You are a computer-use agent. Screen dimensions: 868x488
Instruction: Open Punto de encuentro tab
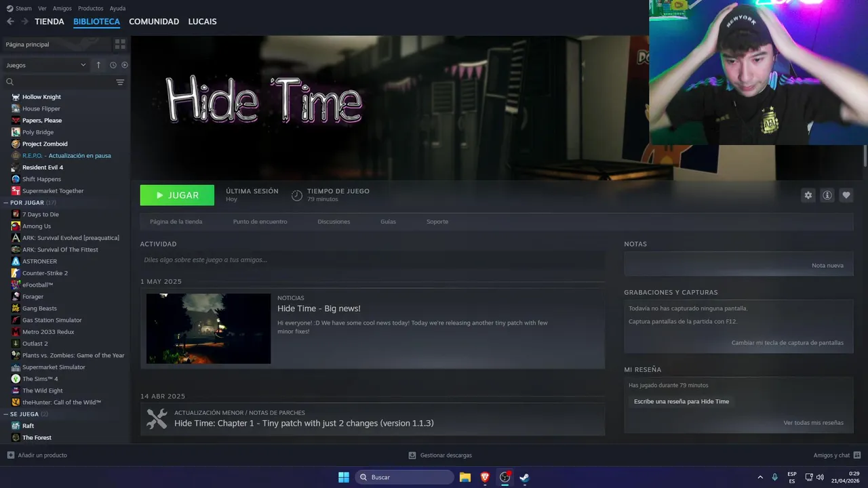coord(260,222)
